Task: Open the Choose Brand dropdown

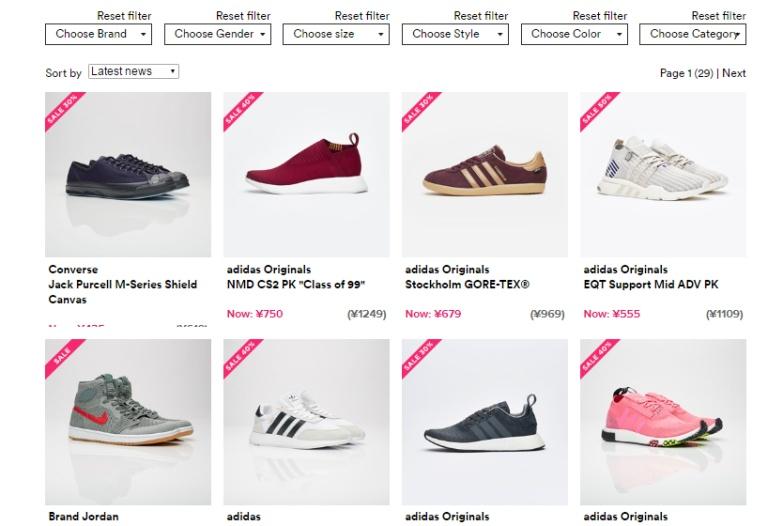Action: (98, 34)
